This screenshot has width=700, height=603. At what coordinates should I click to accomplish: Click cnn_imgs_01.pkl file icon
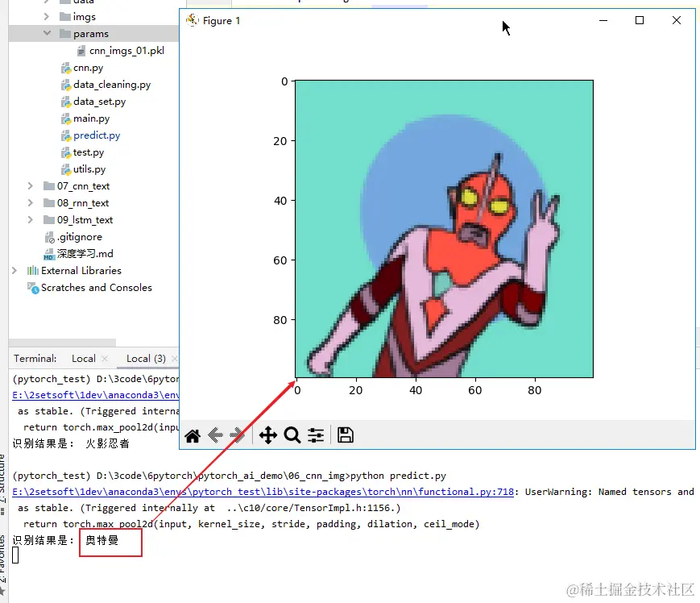pyautogui.click(x=81, y=51)
